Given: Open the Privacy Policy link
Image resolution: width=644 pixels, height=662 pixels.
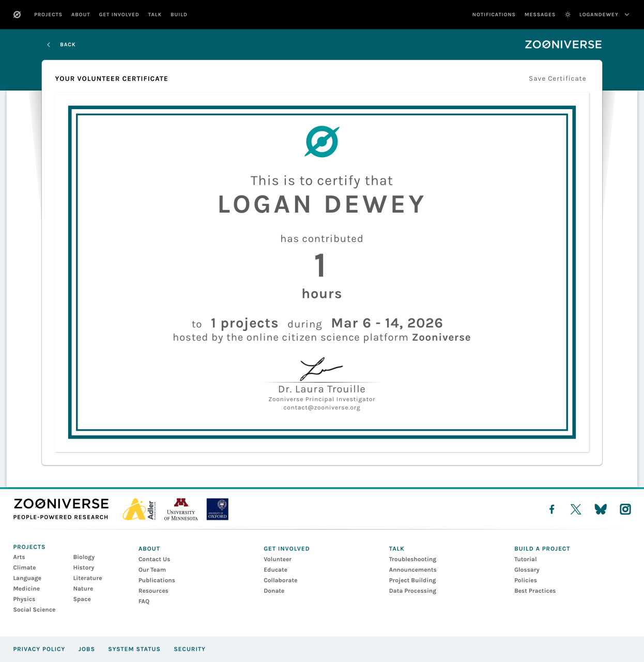Looking at the screenshot, I should pos(39,649).
